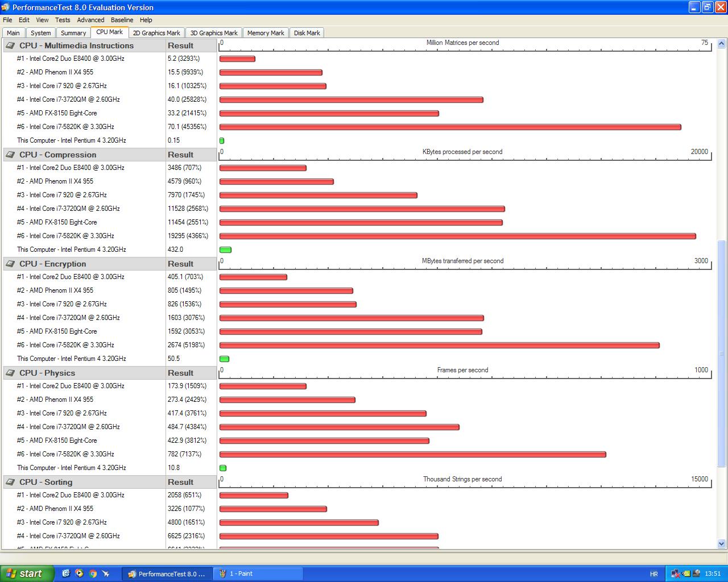Open the Windows Start menu
This screenshot has width=728, height=582.
click(x=27, y=573)
